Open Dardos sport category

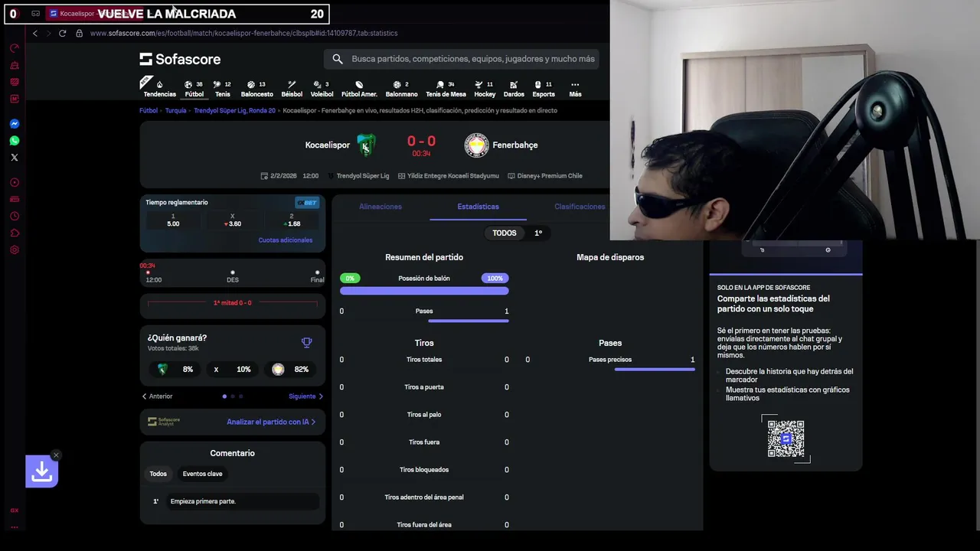tap(514, 89)
